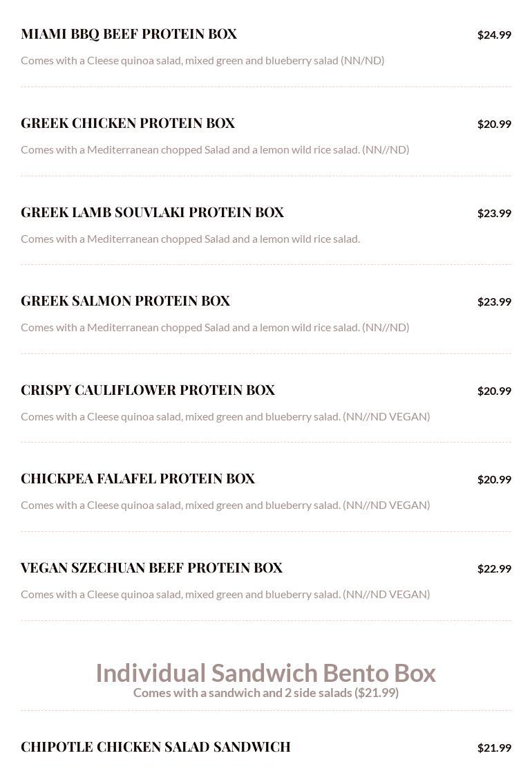532x769 pixels.
Task: Select the Vegan Szechuan Beef Protein Box
Action: 151,568
